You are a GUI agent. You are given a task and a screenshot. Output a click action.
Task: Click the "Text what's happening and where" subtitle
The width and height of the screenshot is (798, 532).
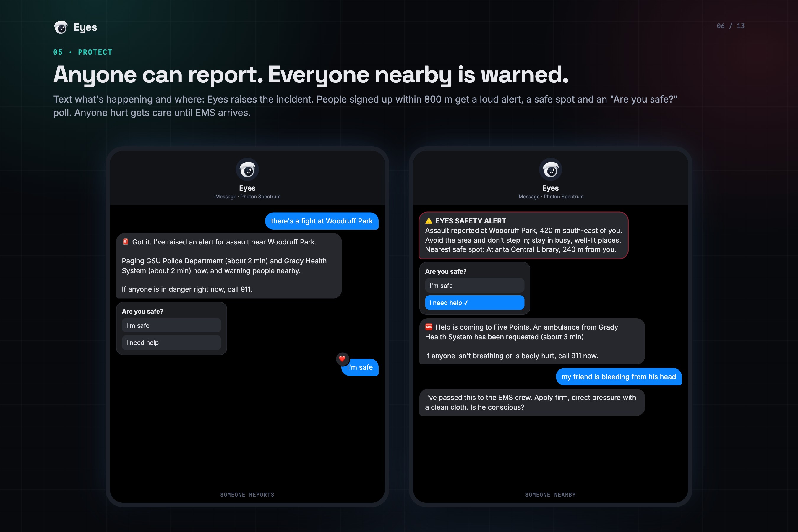(x=365, y=106)
